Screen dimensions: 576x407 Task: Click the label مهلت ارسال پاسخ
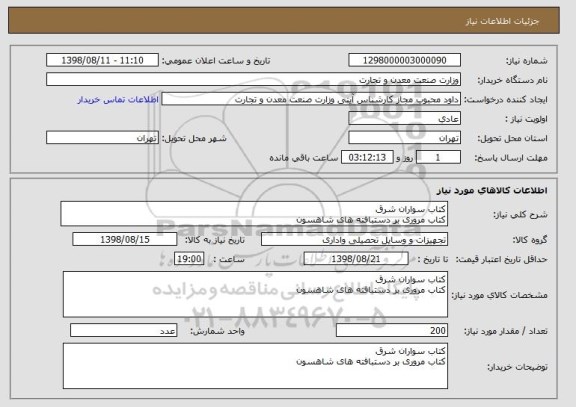[x=511, y=158]
